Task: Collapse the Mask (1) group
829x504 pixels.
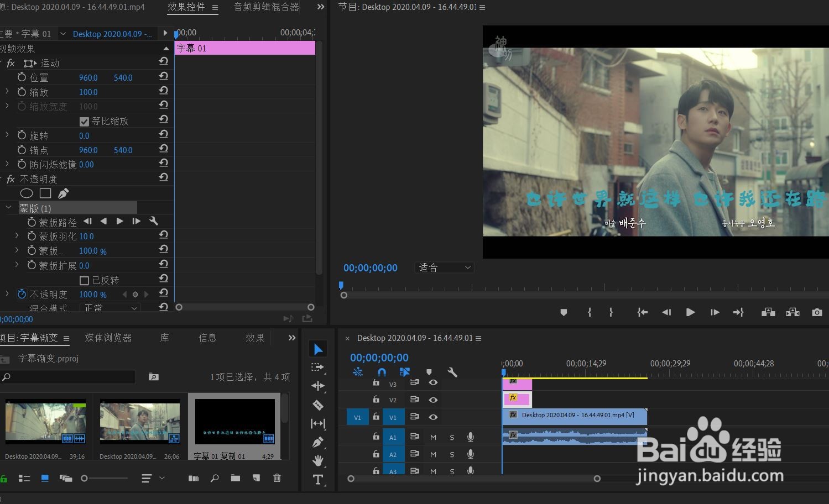Action: click(x=8, y=208)
